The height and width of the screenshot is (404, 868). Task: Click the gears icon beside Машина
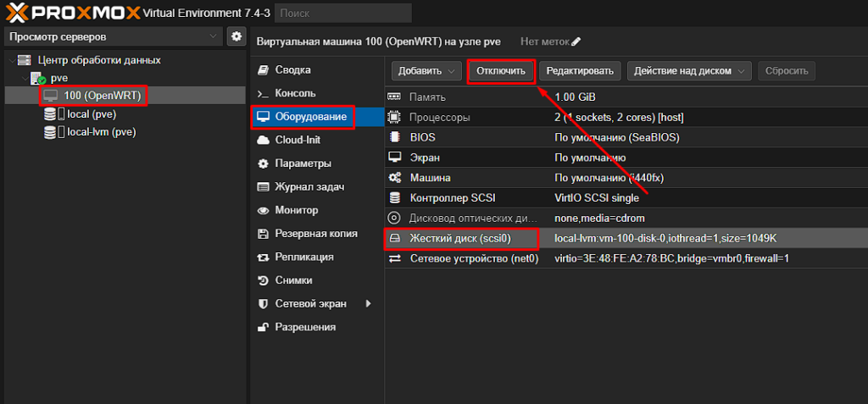pos(395,178)
